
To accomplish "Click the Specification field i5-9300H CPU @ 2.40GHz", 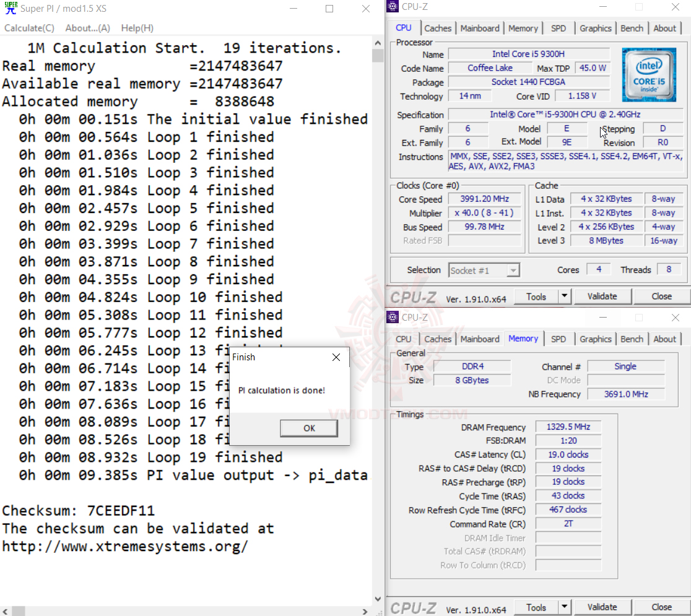I will [565, 115].
